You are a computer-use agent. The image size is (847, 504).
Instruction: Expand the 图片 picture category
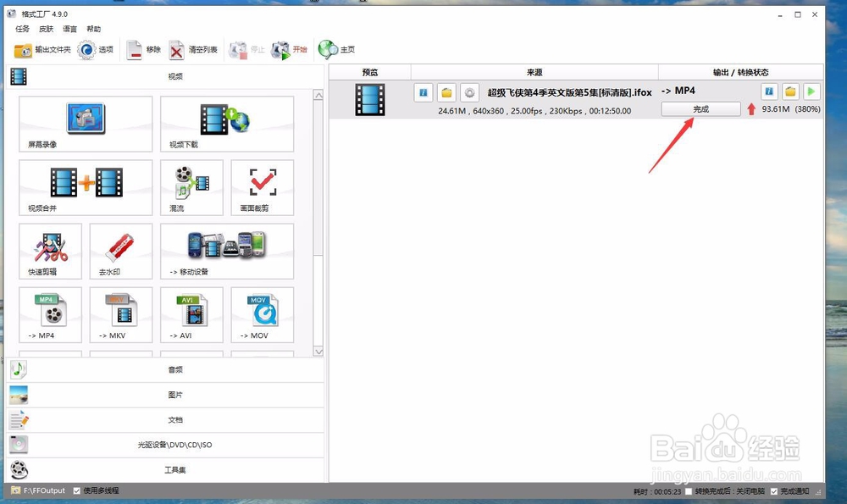[165, 395]
